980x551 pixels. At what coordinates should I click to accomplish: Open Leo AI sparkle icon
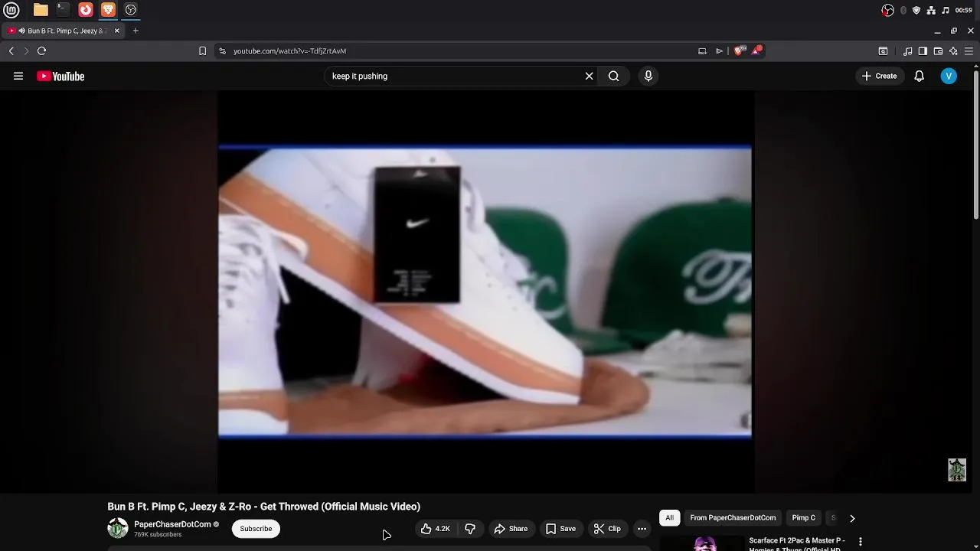(x=953, y=51)
